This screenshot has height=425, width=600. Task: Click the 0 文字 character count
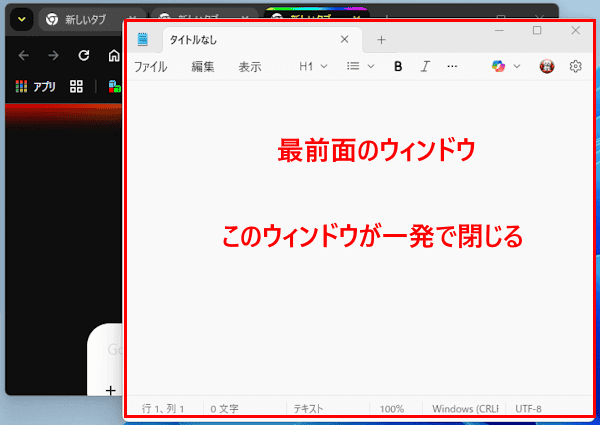pyautogui.click(x=225, y=409)
